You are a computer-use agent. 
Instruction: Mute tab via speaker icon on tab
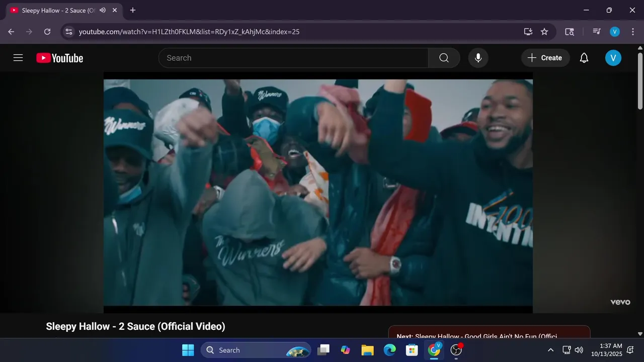(103, 10)
